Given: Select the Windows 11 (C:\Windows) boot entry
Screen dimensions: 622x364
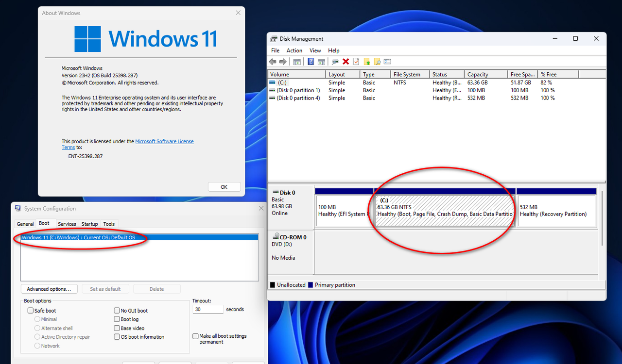Looking at the screenshot, I should pos(140,238).
